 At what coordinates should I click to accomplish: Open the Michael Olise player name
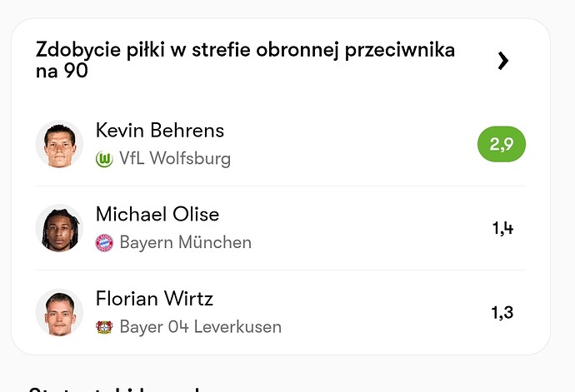(157, 215)
